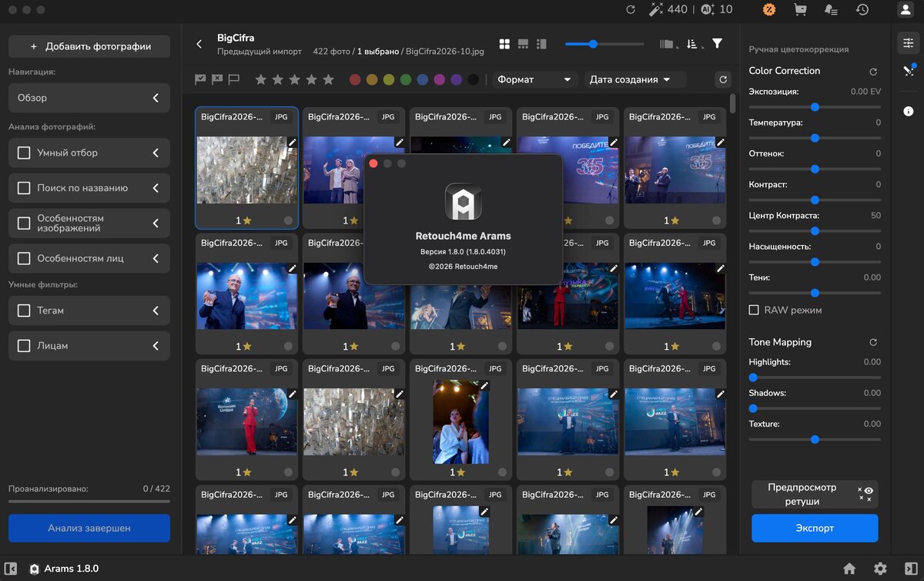Click the Анализ завершен button
This screenshot has height=581, width=924.
click(x=89, y=528)
